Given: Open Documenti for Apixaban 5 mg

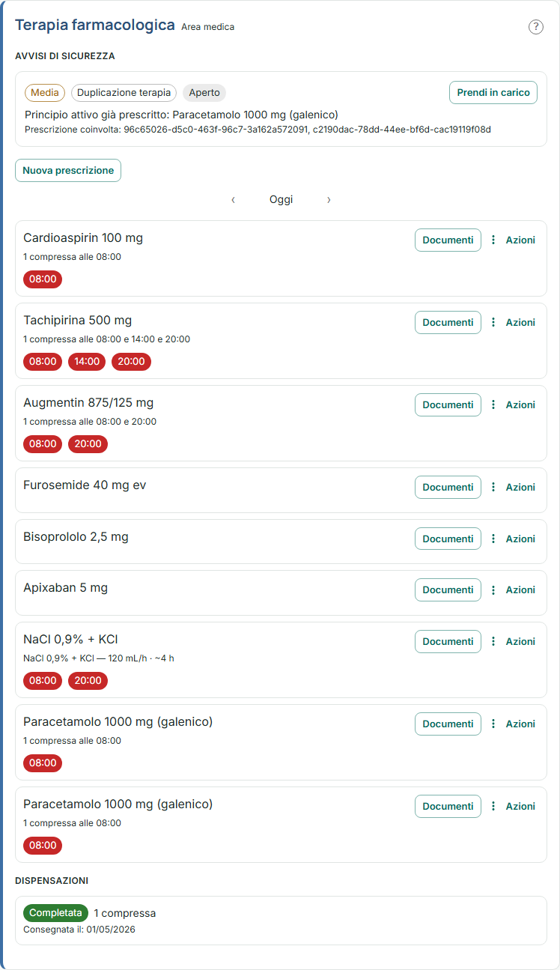Looking at the screenshot, I should pyautogui.click(x=448, y=589).
